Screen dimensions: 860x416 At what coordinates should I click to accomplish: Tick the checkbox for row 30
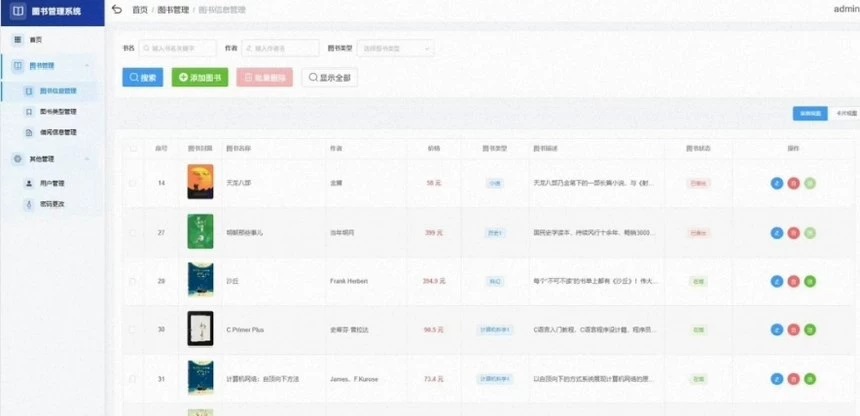coord(133,330)
